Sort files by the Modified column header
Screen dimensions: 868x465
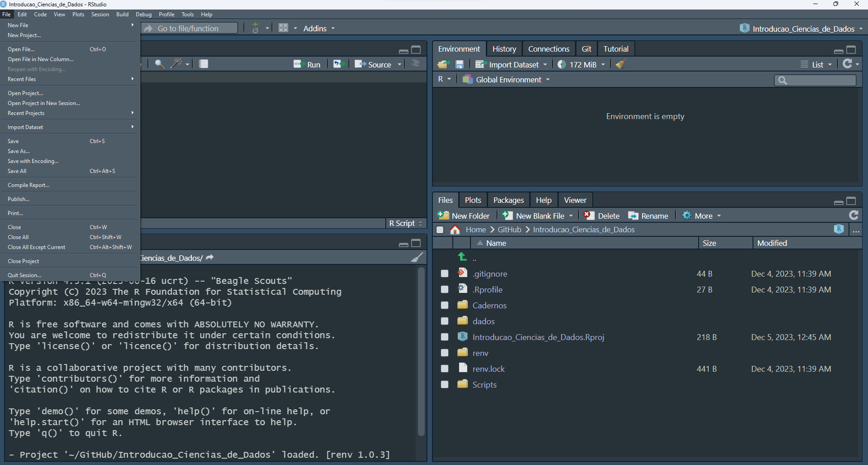pos(807,243)
